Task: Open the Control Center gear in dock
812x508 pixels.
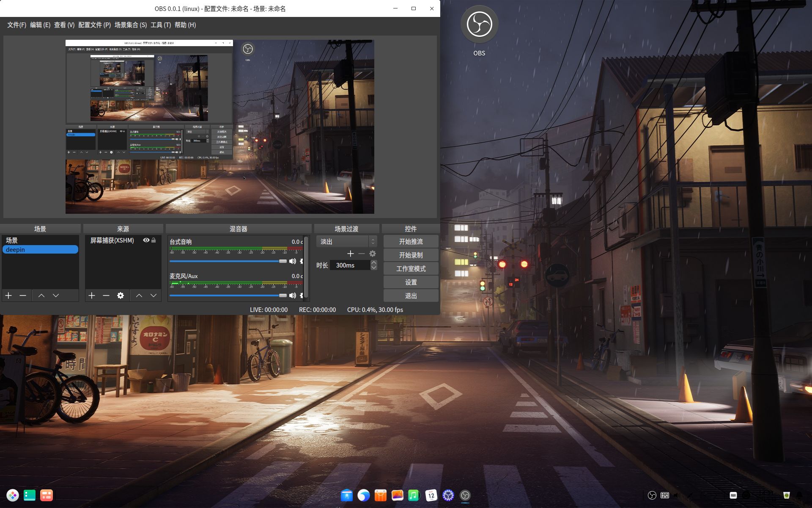Action: (x=448, y=495)
